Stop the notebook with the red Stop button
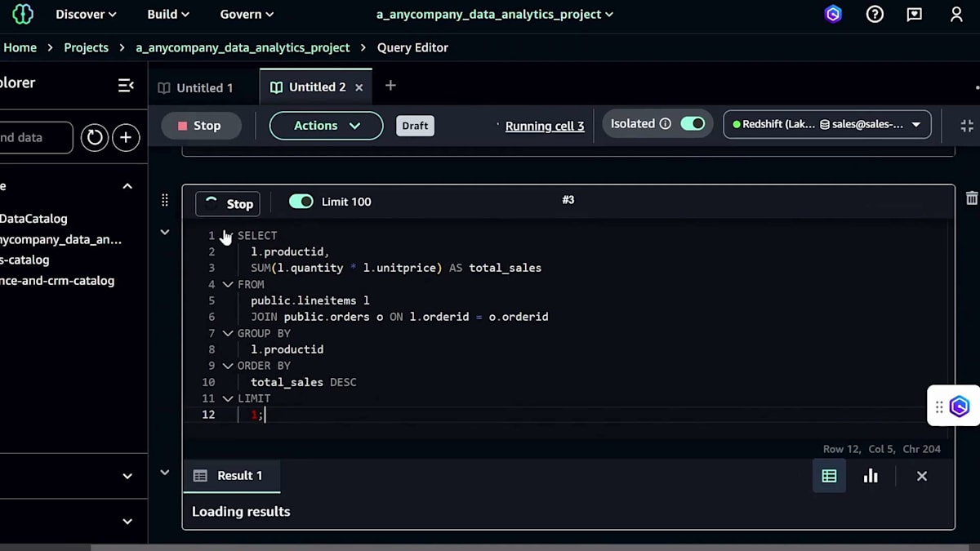This screenshot has width=980, height=551. [201, 126]
